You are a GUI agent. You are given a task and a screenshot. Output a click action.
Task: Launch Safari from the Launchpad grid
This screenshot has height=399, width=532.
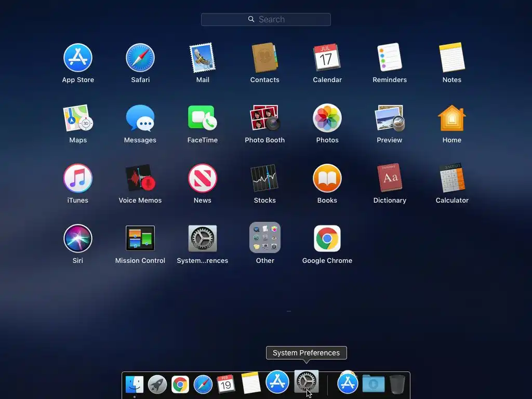(x=140, y=58)
